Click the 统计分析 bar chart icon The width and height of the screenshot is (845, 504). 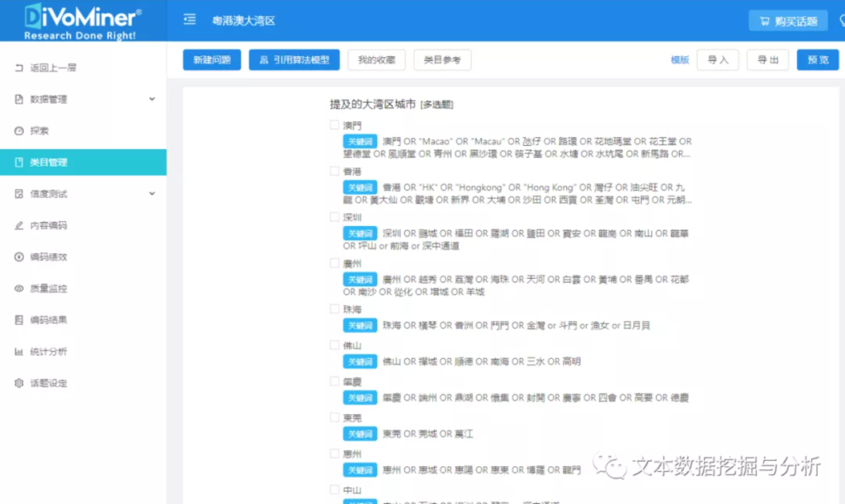19,351
